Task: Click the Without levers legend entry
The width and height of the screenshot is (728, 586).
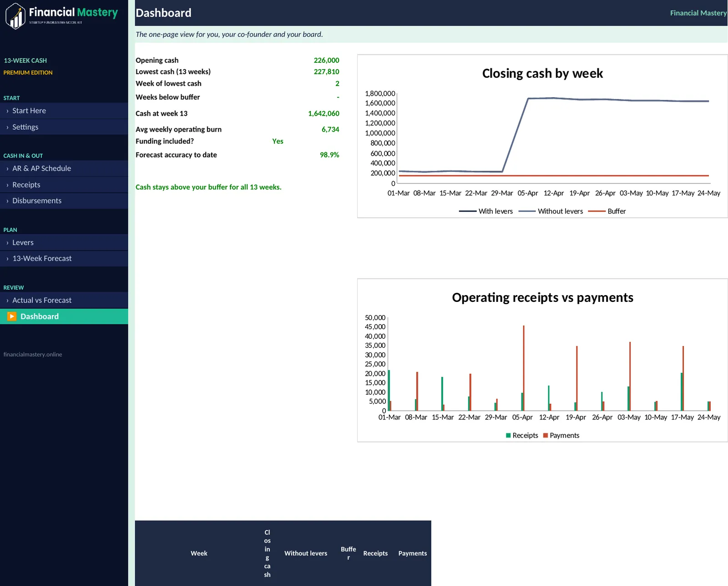Action: (x=551, y=211)
